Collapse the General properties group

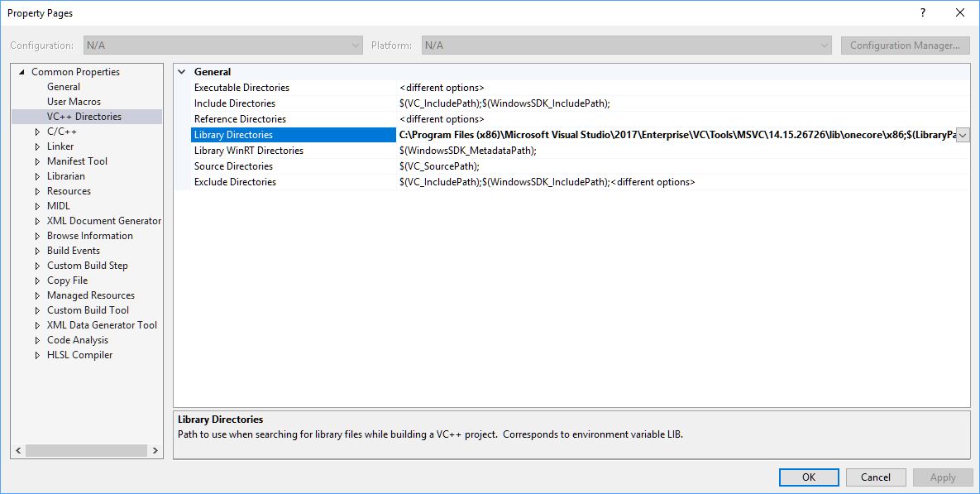183,71
